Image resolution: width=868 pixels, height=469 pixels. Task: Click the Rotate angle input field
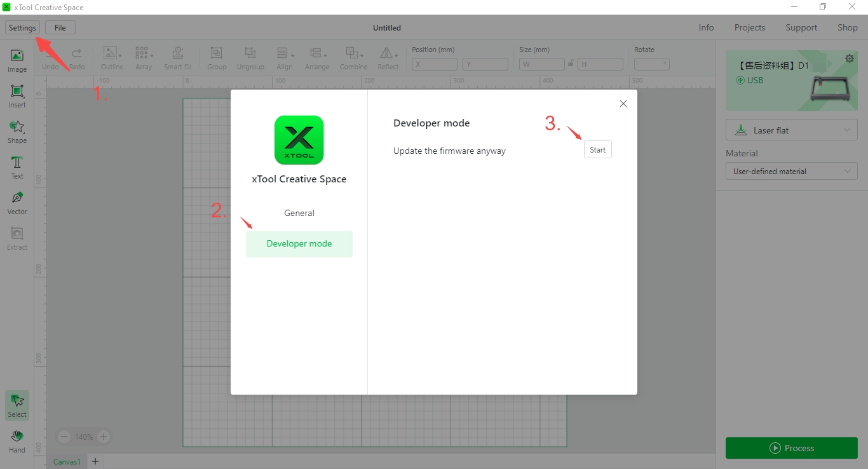pos(652,64)
